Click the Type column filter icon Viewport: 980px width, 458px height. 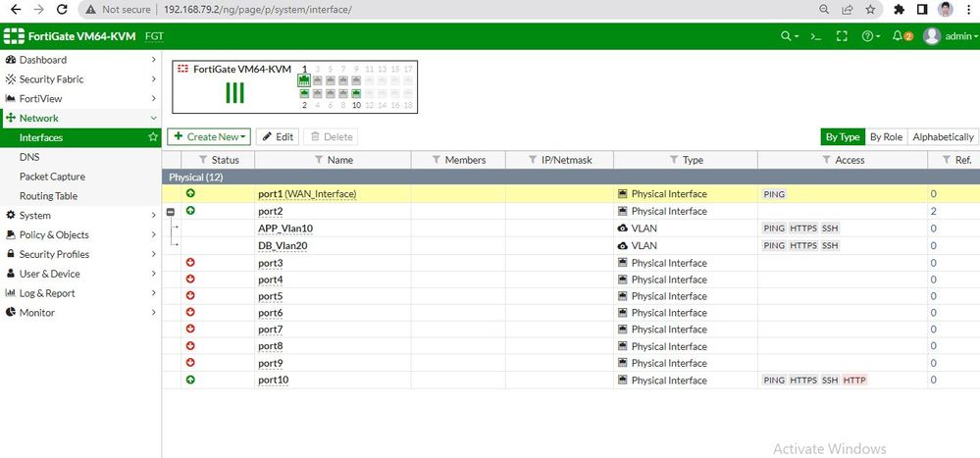click(x=673, y=160)
